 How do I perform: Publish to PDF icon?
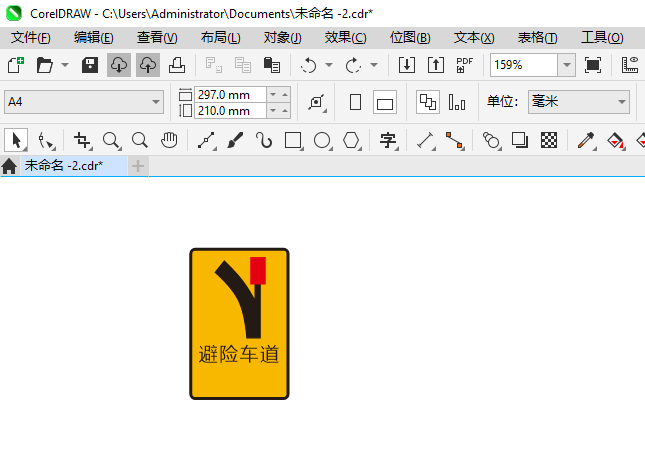pyautogui.click(x=465, y=65)
